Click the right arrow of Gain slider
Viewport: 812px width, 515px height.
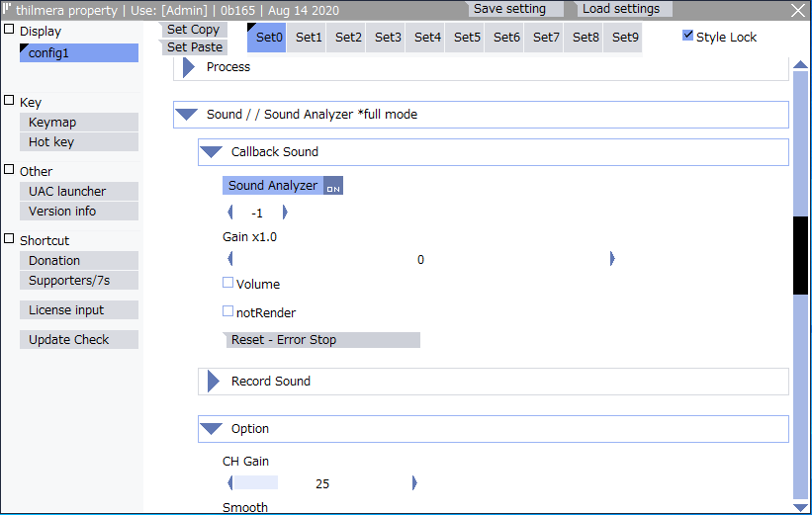(x=612, y=259)
